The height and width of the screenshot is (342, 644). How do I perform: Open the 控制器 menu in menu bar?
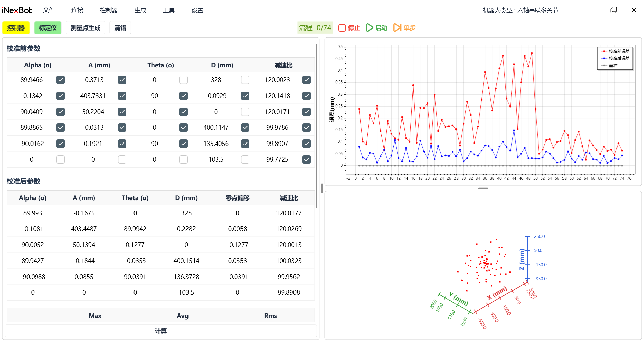coord(109,10)
